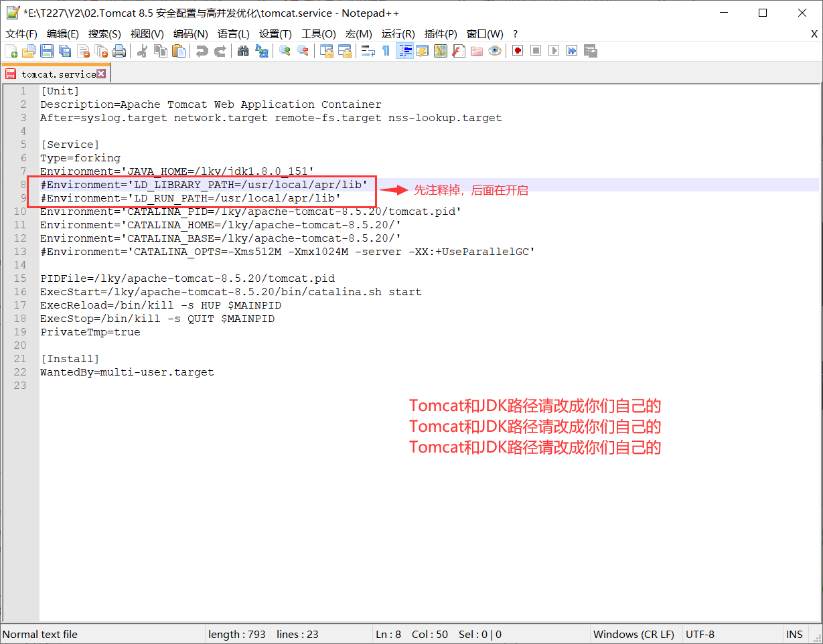Redo the edit via toolbar arrow
The image size is (823, 644).
[x=220, y=51]
